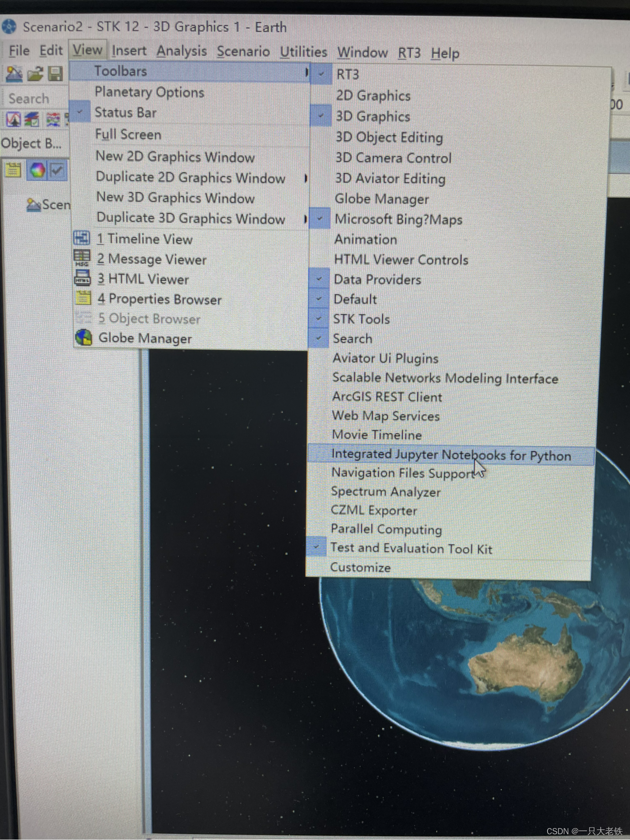The image size is (630, 840).
Task: Uncheck the RT3 toolbar
Action: pos(321,74)
